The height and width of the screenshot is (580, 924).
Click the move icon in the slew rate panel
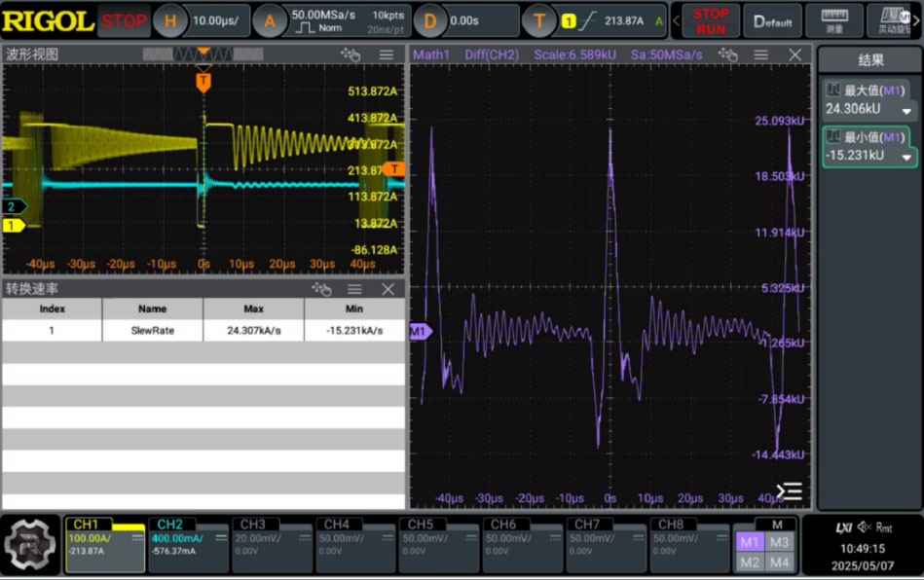[321, 289]
